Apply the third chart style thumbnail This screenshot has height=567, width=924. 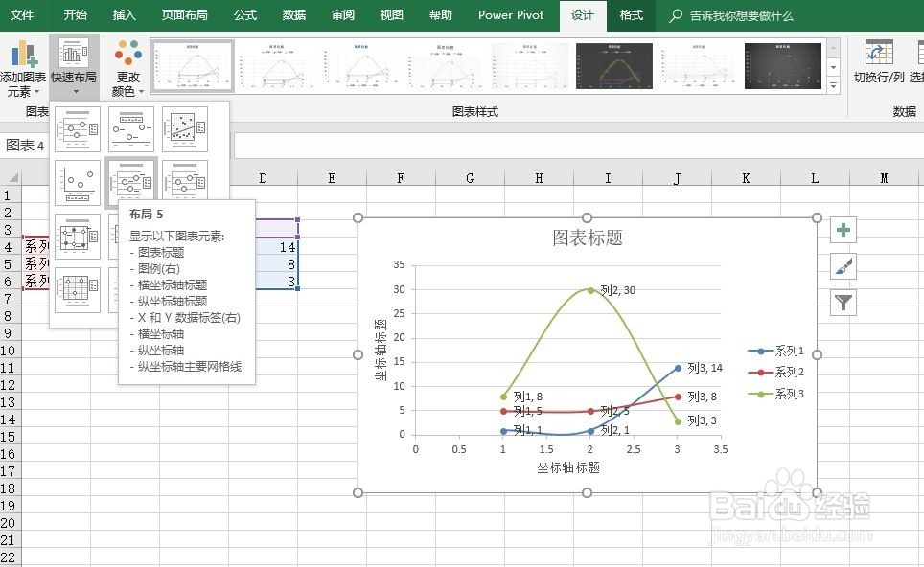[x=360, y=66]
